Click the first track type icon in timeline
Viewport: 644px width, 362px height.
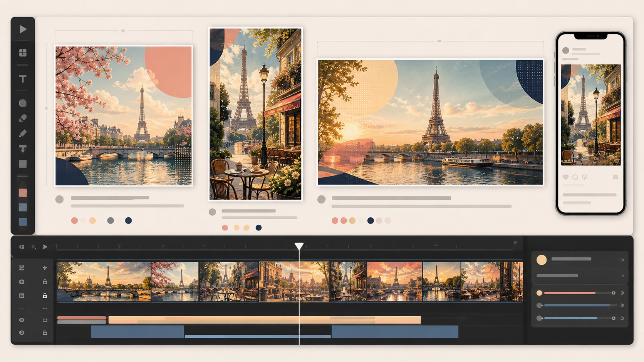tap(22, 268)
